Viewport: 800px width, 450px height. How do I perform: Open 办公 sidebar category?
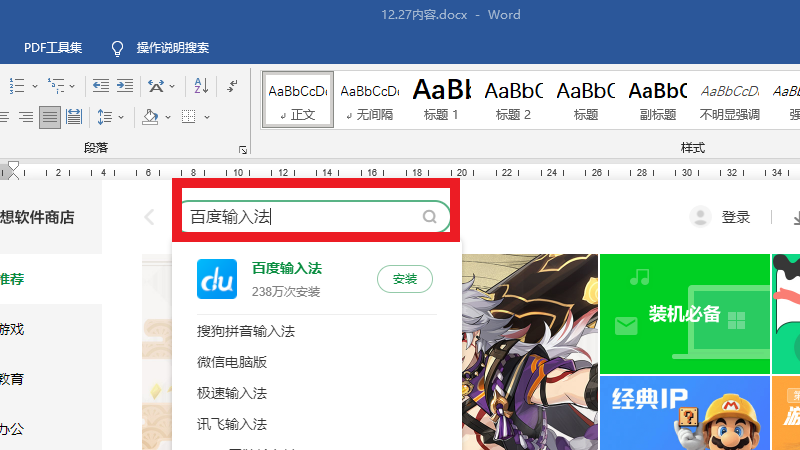(12, 429)
